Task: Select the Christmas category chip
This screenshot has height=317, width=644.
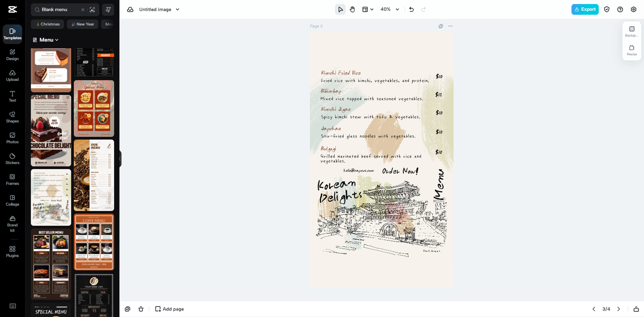Action: 48,24
